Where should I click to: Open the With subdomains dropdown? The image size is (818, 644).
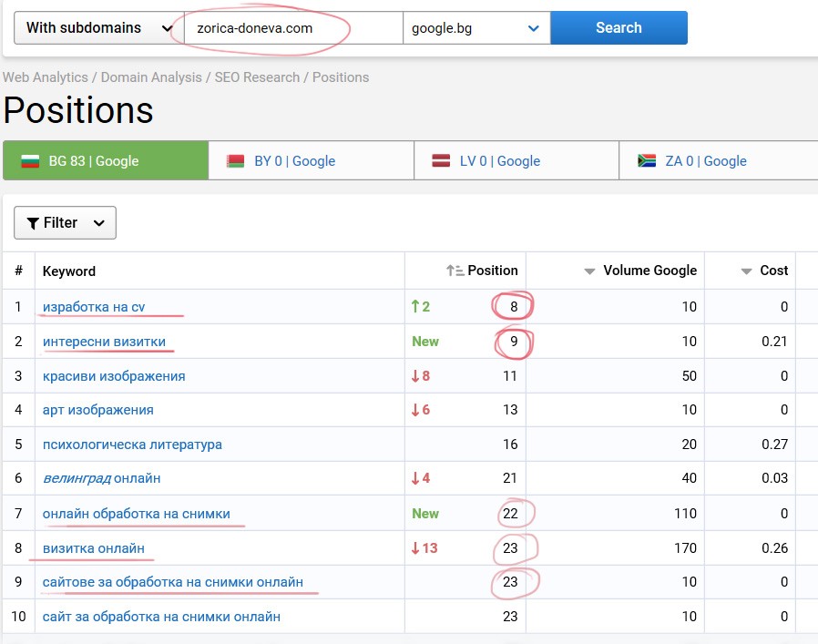pos(99,27)
